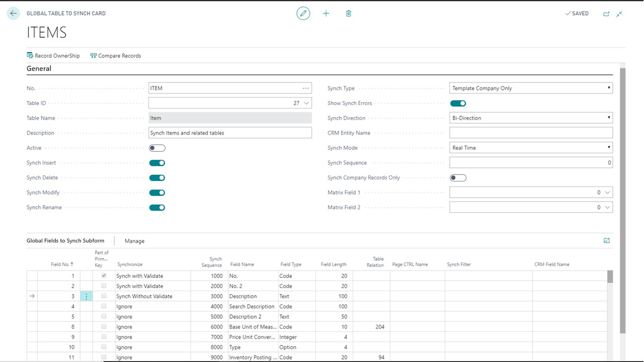Click Compare Records action
The width and height of the screenshot is (644, 362).
point(116,56)
